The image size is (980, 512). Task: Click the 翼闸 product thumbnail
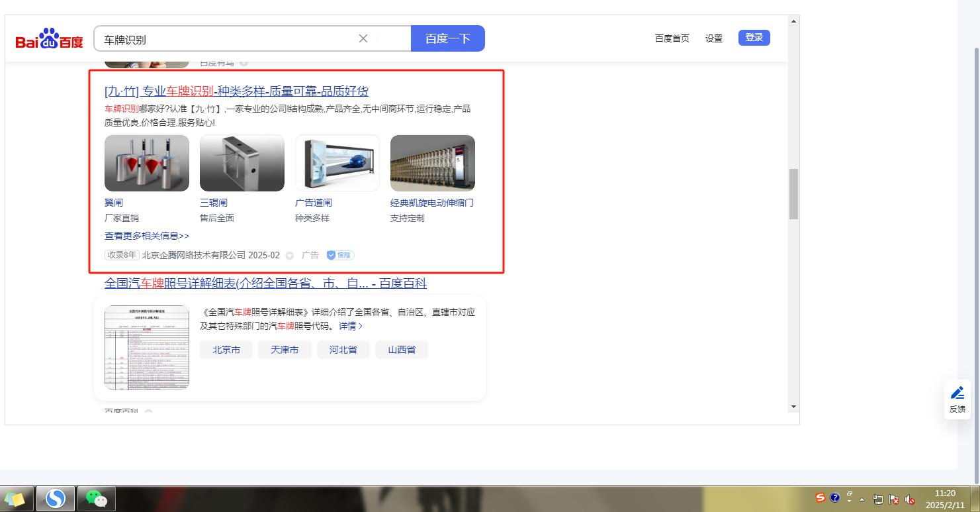[x=147, y=163]
